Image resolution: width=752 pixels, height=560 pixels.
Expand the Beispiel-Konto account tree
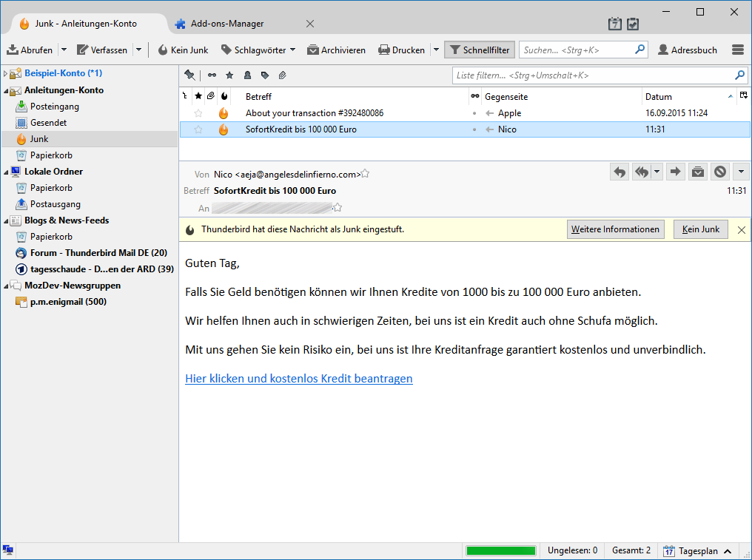click(x=6, y=73)
